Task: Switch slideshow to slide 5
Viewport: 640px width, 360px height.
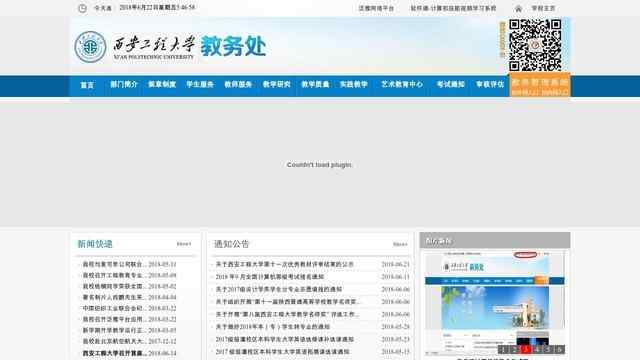Action: (548, 349)
